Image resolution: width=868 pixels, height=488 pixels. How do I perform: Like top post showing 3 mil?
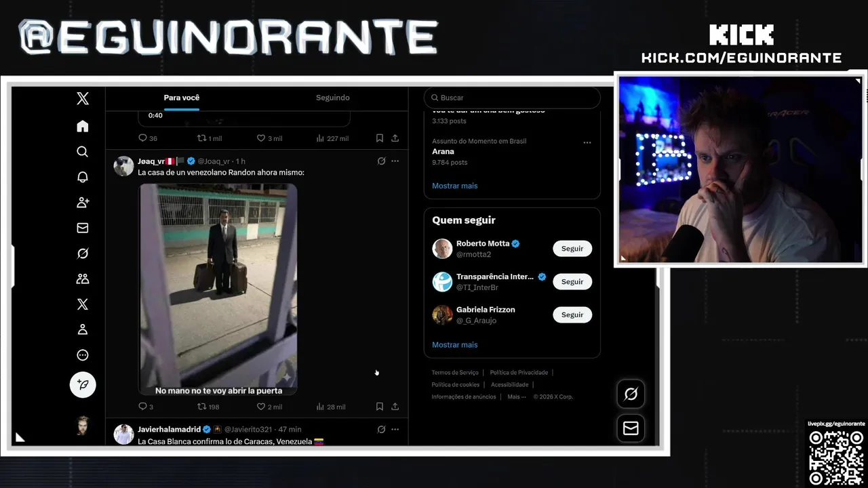point(269,138)
